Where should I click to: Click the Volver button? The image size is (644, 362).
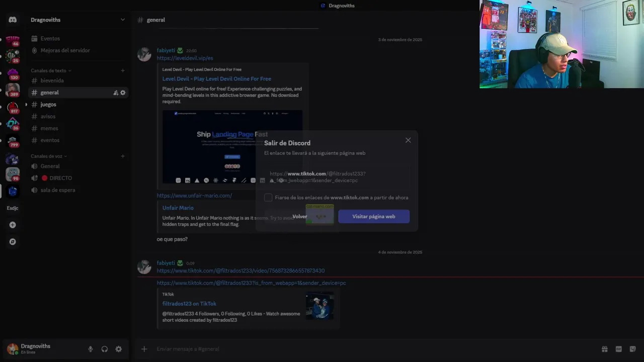coord(300,216)
